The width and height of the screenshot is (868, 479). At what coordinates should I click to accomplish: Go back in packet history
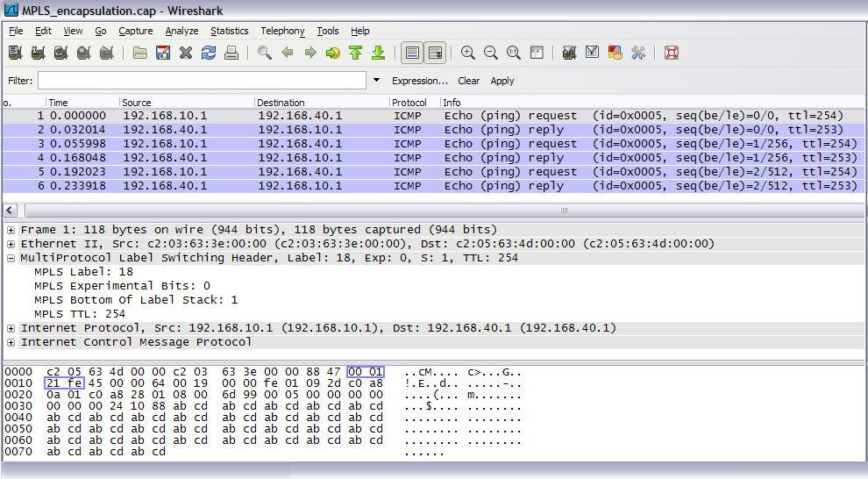(288, 53)
